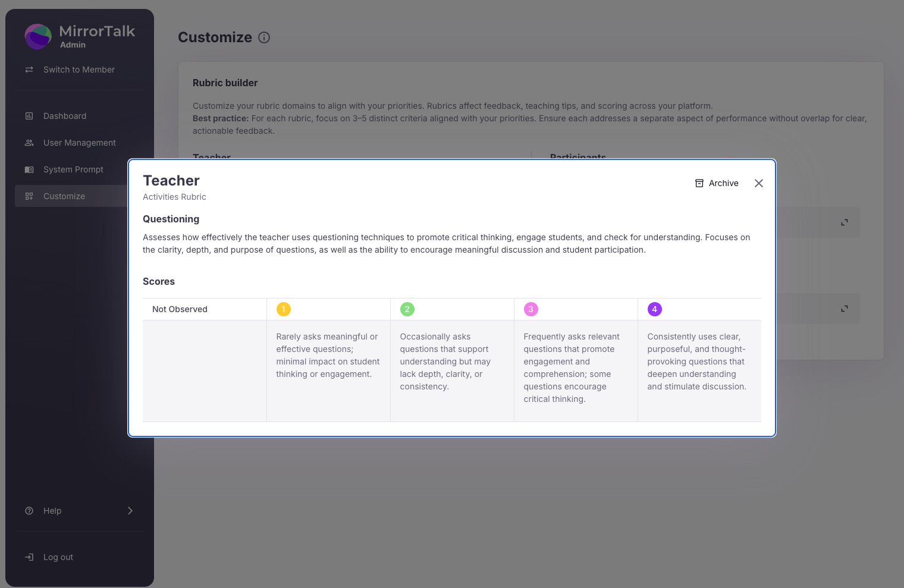Screen dimensions: 904x588
Task: Click the Switch to Member arrows icon
Action: pyautogui.click(x=29, y=70)
